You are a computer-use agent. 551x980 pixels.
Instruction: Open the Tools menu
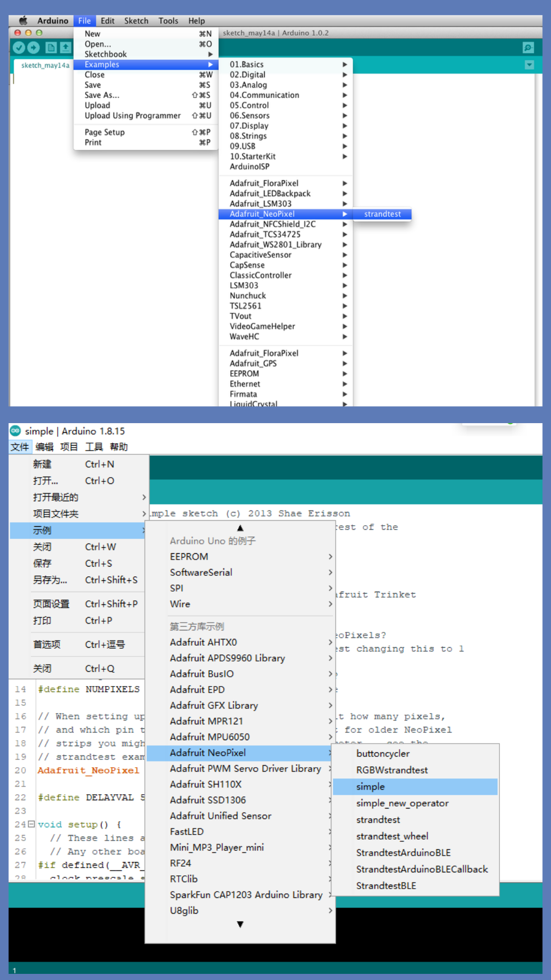click(168, 20)
